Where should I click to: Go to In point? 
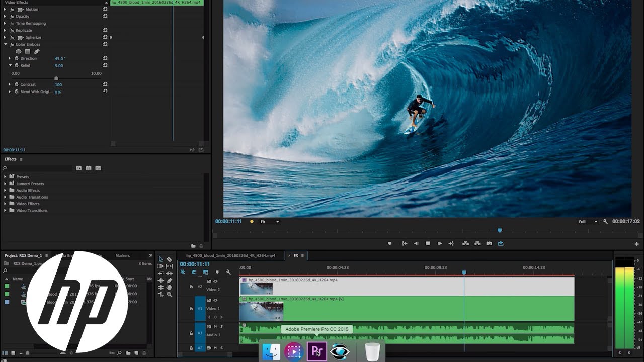[x=405, y=243]
